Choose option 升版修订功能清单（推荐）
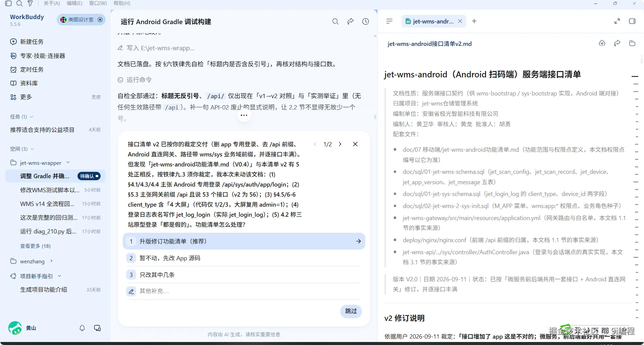Screen dimensions: 644x345 (244, 241)
